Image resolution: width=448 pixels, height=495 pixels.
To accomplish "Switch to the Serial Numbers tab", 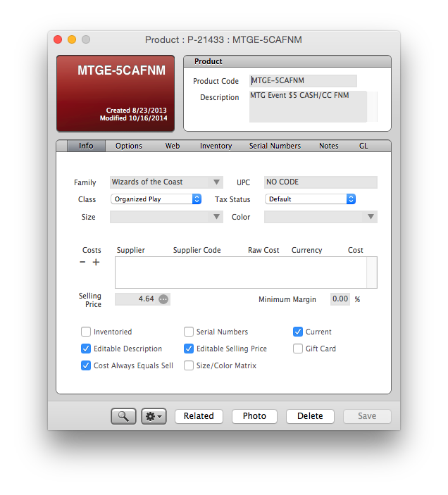I will [275, 146].
